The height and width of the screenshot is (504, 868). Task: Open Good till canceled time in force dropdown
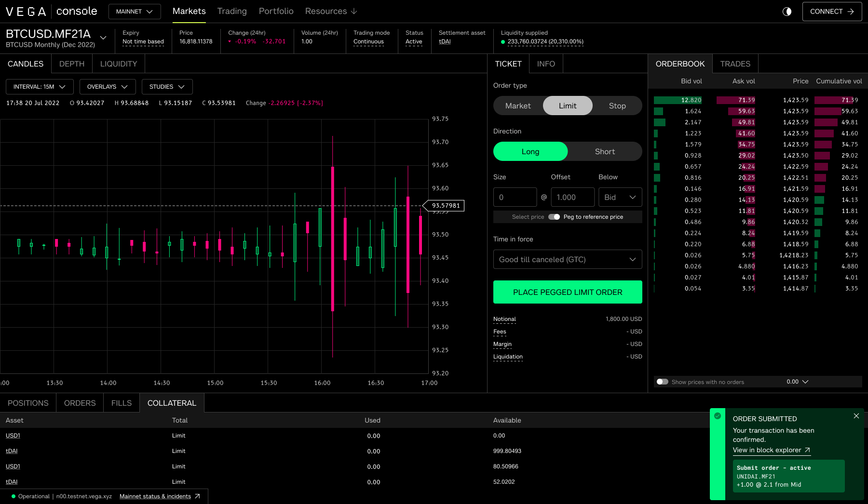[x=568, y=259]
